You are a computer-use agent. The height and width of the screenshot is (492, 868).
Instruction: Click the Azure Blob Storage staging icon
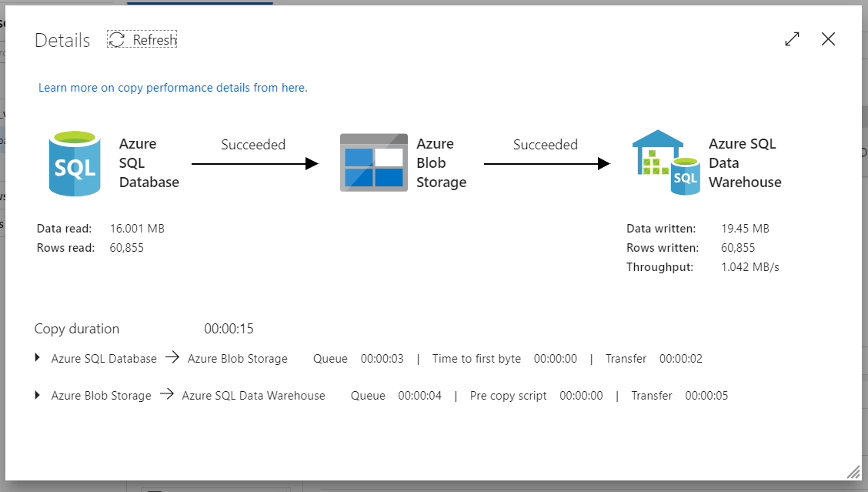(374, 162)
